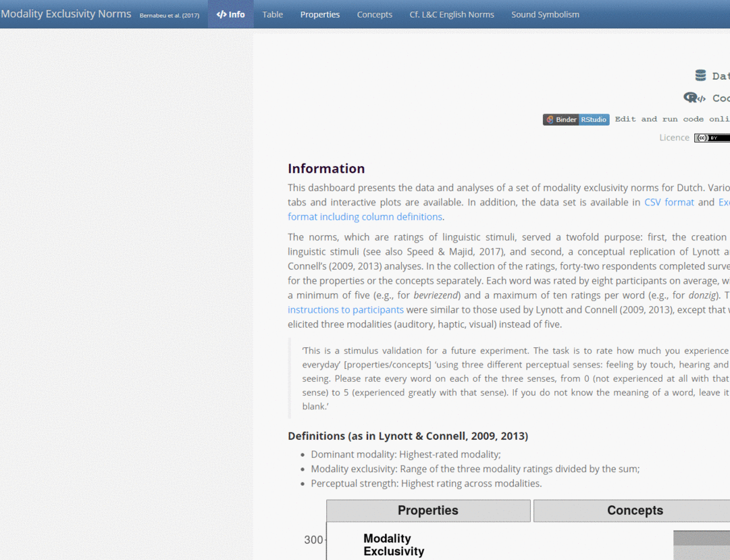
Task: Click the Modality Exclusivity plot label
Action: 394,544
